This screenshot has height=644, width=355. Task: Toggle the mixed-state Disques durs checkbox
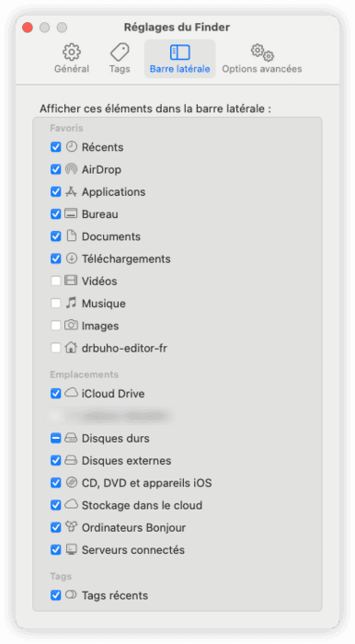[56, 438]
